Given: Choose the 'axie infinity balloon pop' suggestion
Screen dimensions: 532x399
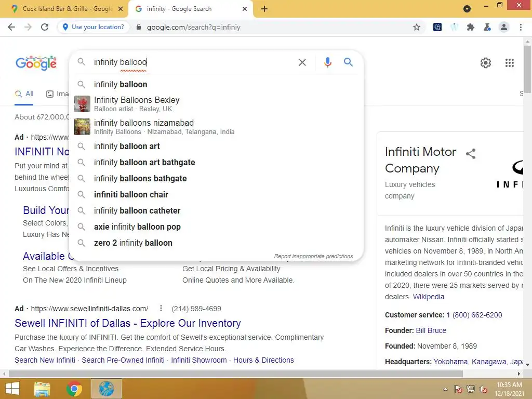Looking at the screenshot, I should (216, 227).
